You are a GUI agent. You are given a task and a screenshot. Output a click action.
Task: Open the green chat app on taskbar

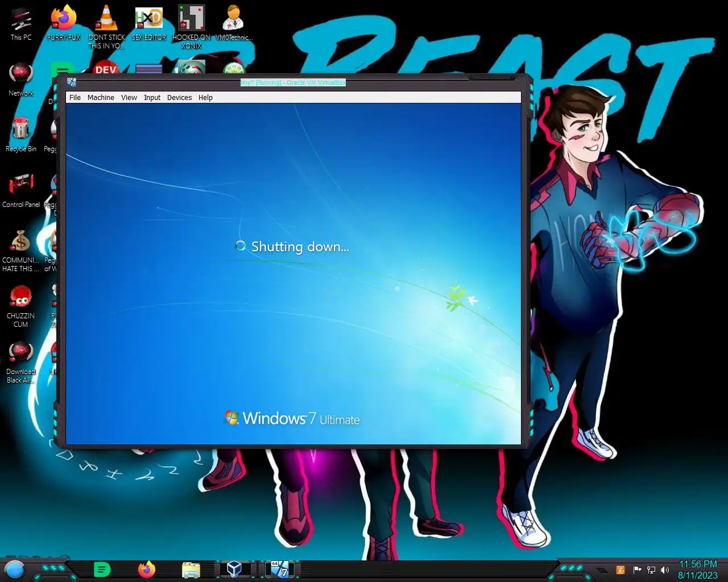tap(102, 569)
